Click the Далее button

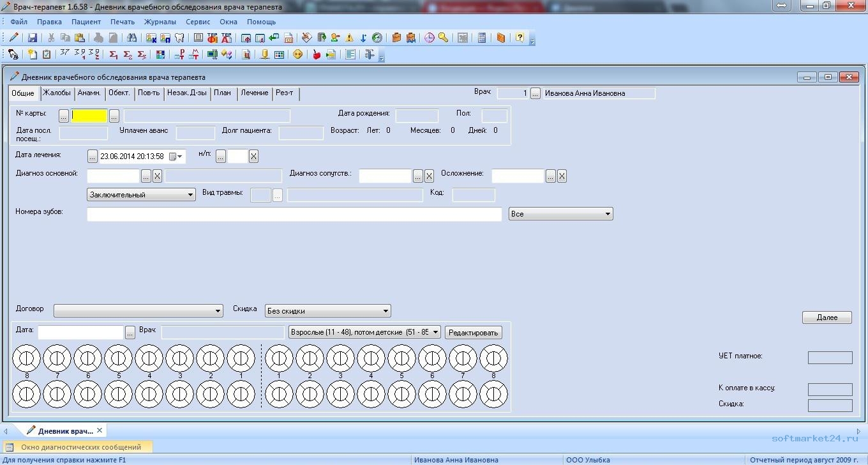click(827, 317)
